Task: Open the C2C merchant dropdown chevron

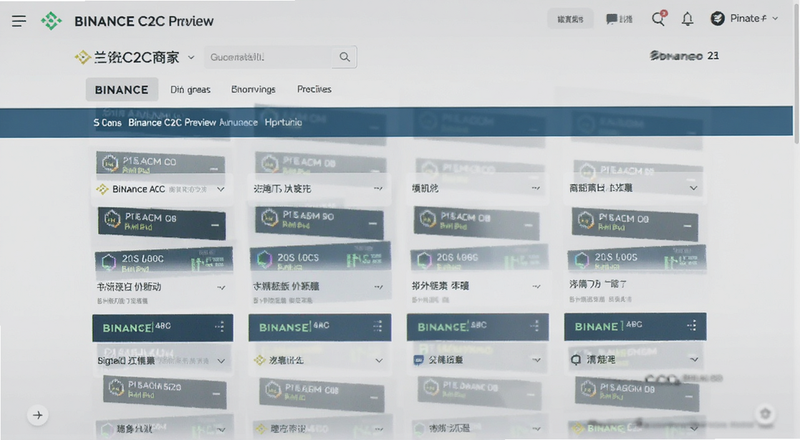Action: [191, 57]
